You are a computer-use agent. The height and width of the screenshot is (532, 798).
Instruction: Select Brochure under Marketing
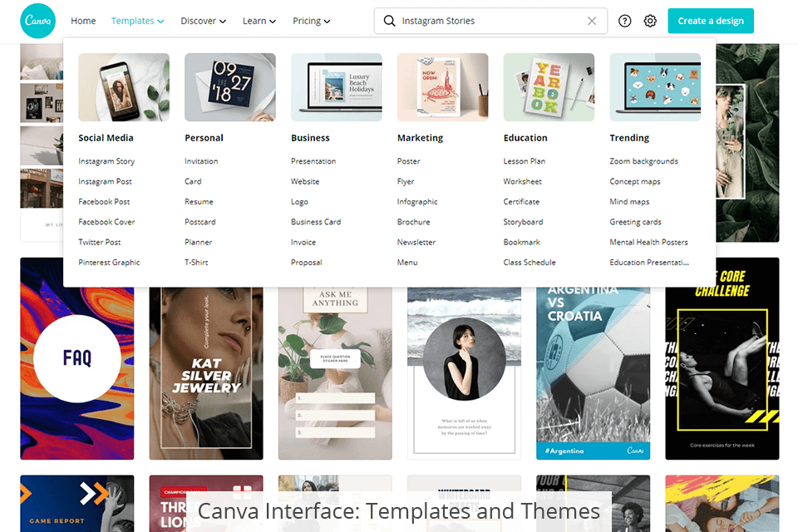pyautogui.click(x=413, y=222)
